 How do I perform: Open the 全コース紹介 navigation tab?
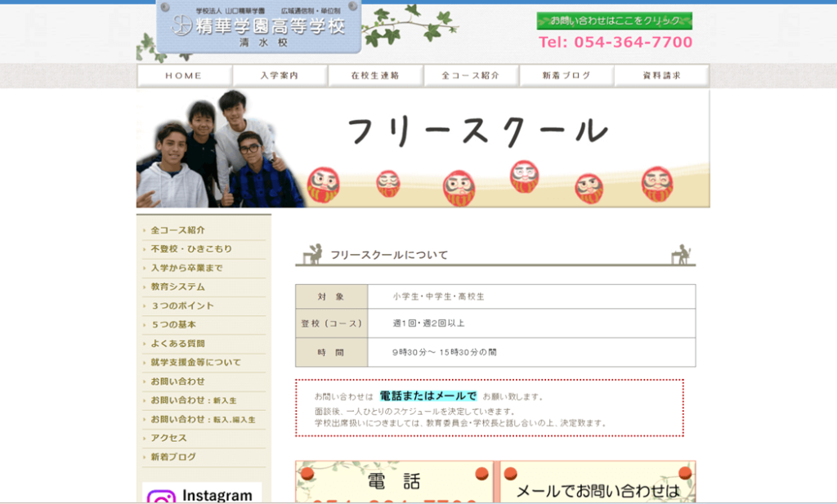(471, 76)
